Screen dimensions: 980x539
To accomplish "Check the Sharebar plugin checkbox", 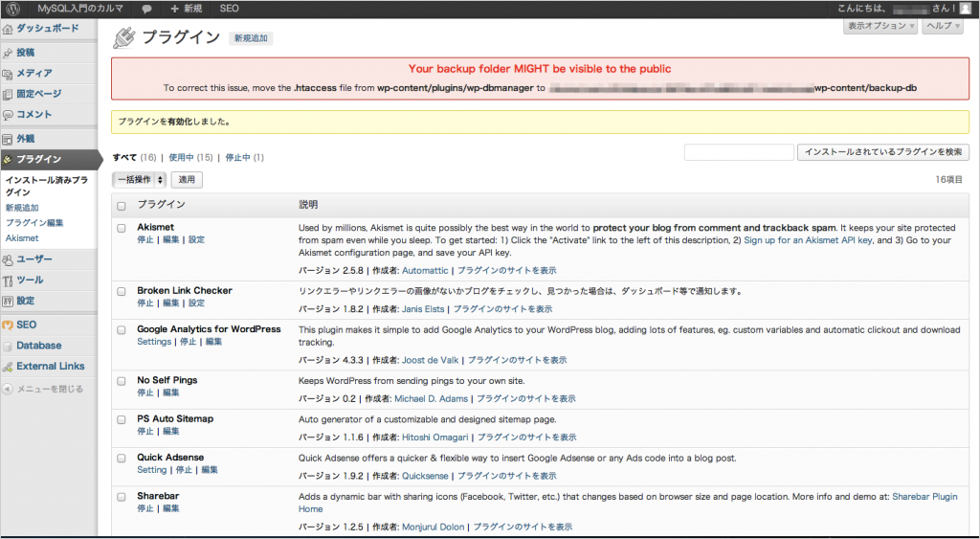I will pyautogui.click(x=122, y=497).
